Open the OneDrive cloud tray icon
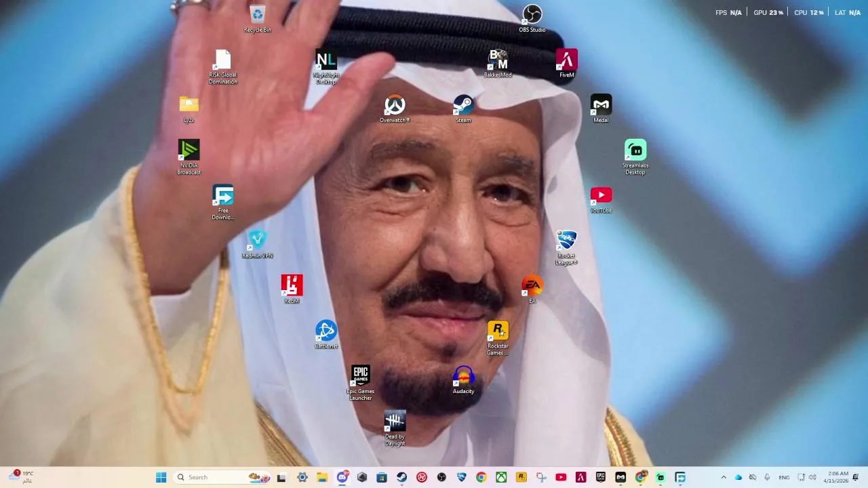Viewport: 868px width, 488px height. [x=738, y=477]
